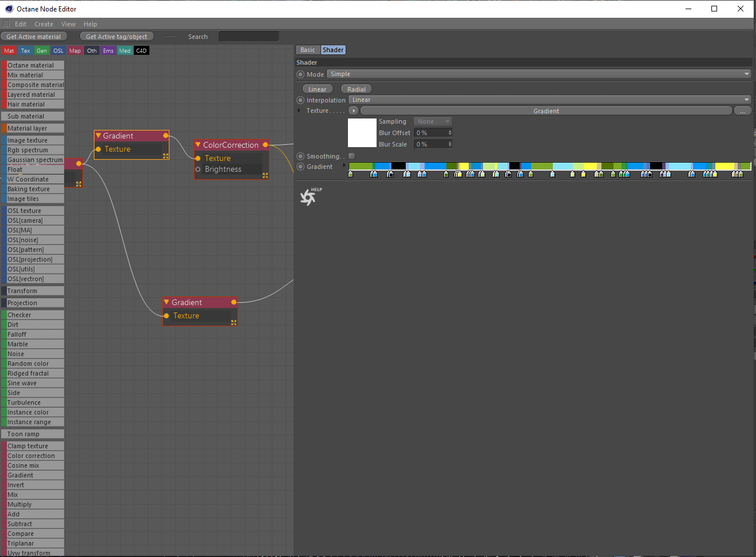Switch to the Shader tab

pyautogui.click(x=333, y=50)
